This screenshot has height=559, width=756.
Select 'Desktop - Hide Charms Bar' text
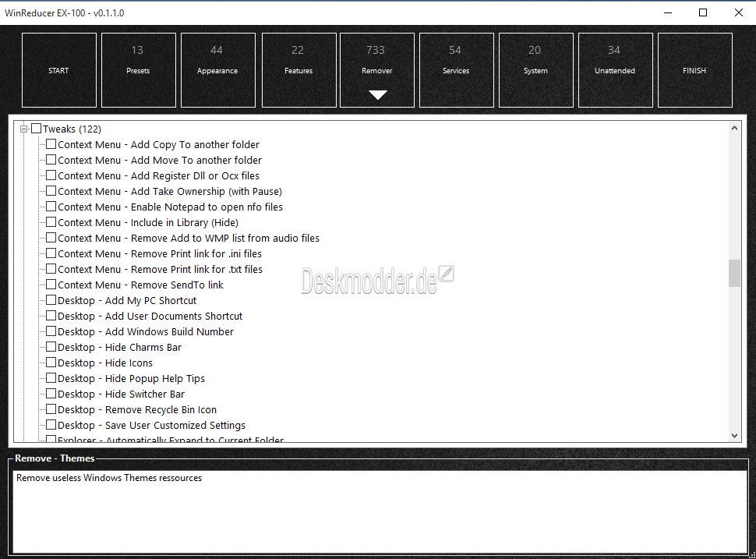coord(119,347)
